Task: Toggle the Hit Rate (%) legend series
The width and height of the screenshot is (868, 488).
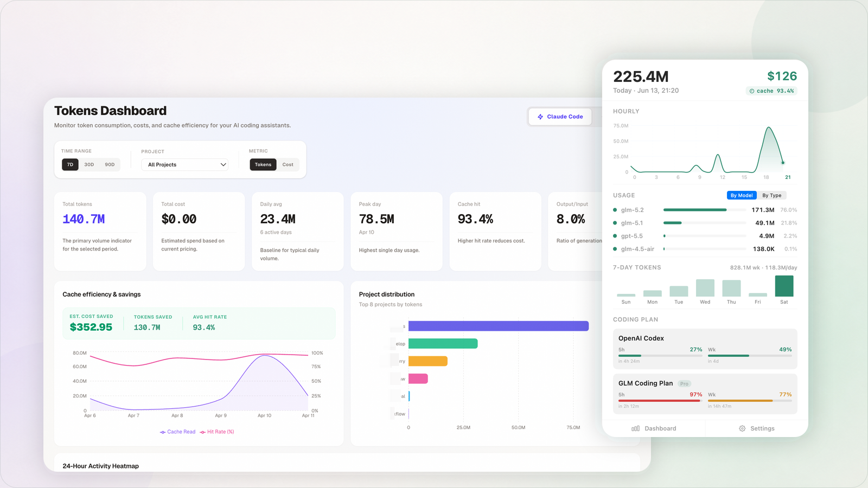Action: 217,432
